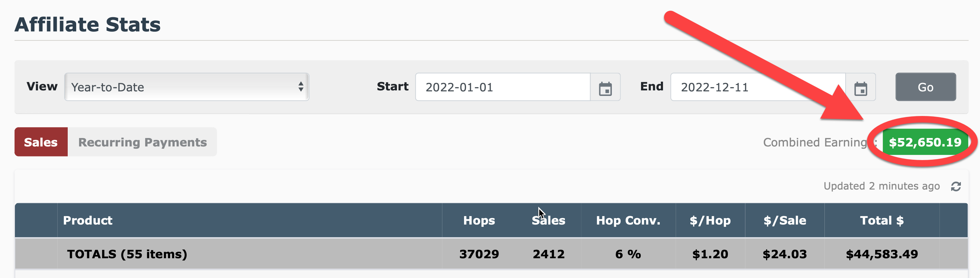Open the Year-to-Date View dropdown
The height and width of the screenshot is (278, 980).
tap(186, 87)
